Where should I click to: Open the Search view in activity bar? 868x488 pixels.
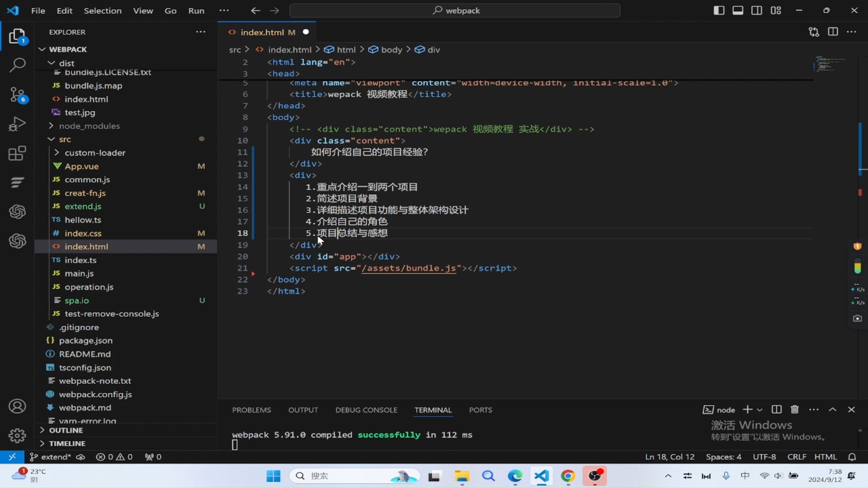click(x=17, y=65)
